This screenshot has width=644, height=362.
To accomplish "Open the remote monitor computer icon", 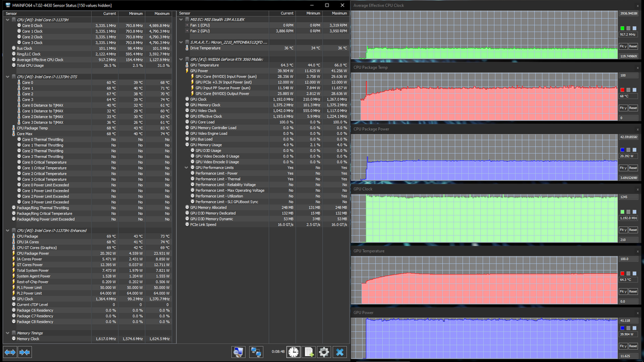I will click(x=239, y=352).
